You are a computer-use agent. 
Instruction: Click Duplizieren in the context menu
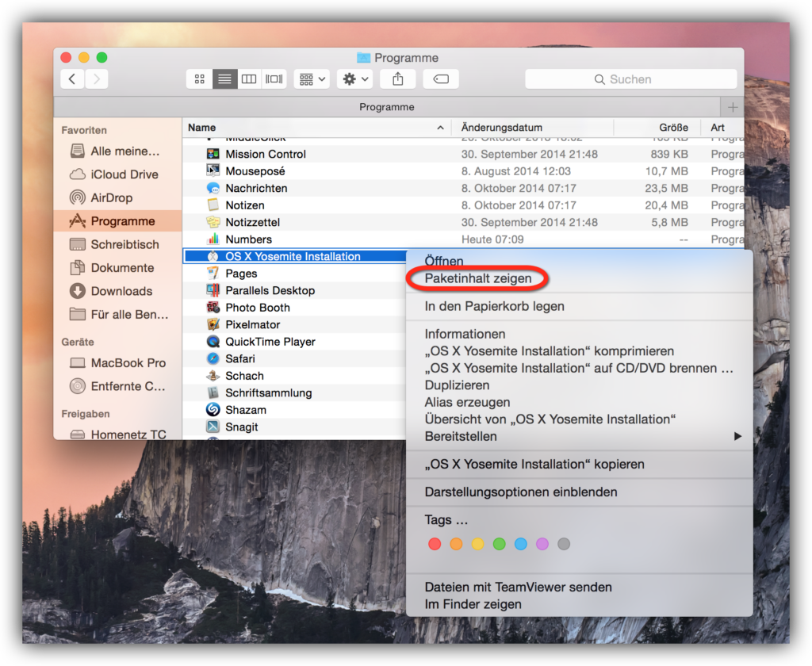pyautogui.click(x=457, y=385)
